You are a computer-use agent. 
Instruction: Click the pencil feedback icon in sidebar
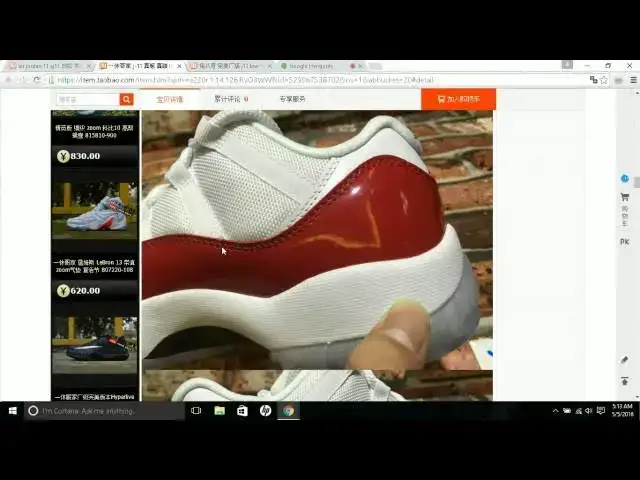pos(624,360)
